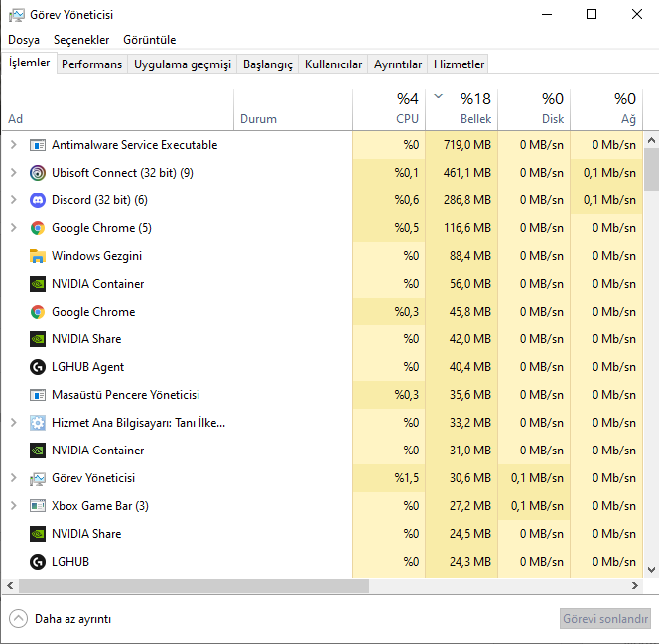Viewport: 659px width, 644px height.
Task: Click the Windows Gezgini folder icon
Action: coord(38,256)
